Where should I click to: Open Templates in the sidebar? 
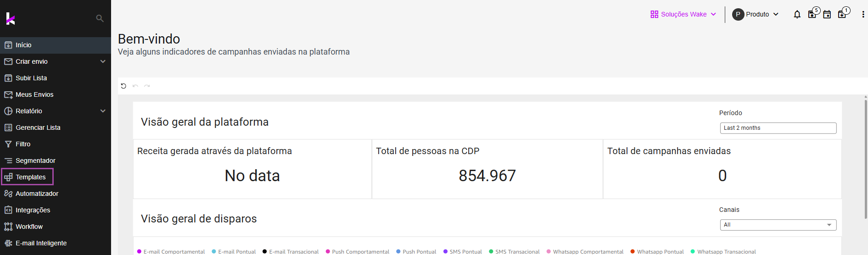click(x=27, y=177)
